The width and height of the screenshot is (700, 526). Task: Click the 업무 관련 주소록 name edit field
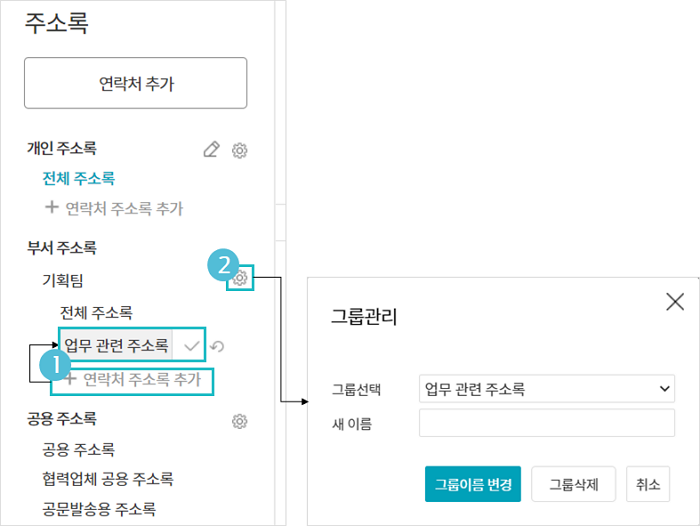coord(116,346)
